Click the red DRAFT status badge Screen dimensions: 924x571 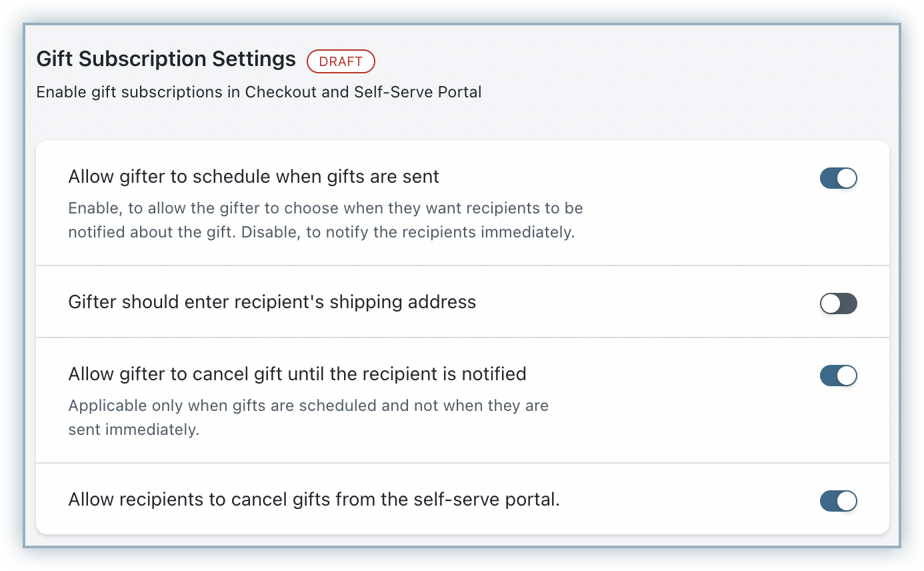[341, 61]
